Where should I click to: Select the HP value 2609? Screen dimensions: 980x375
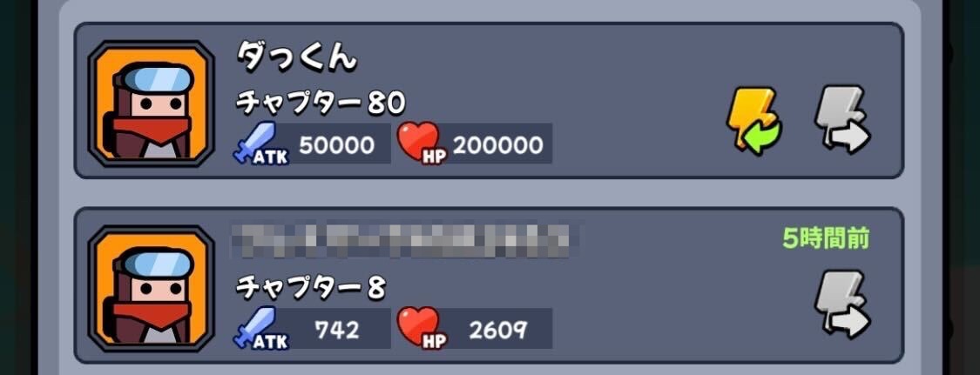coord(498,330)
